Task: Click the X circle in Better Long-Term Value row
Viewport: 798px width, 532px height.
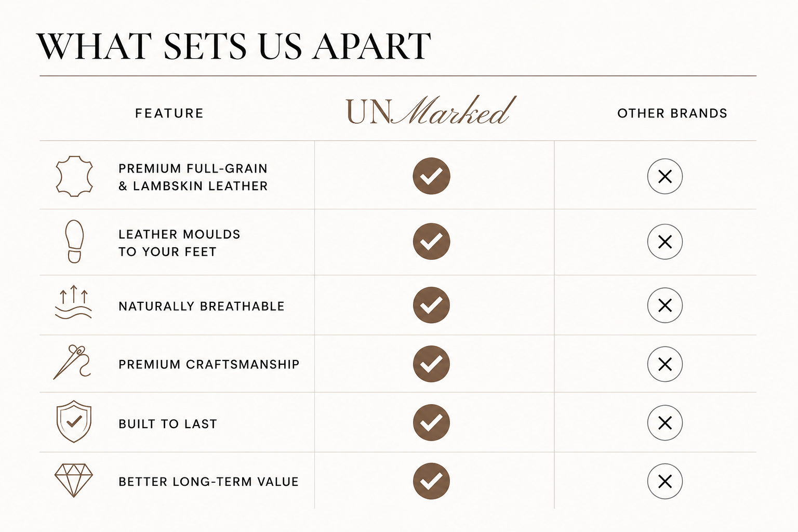Action: [665, 482]
